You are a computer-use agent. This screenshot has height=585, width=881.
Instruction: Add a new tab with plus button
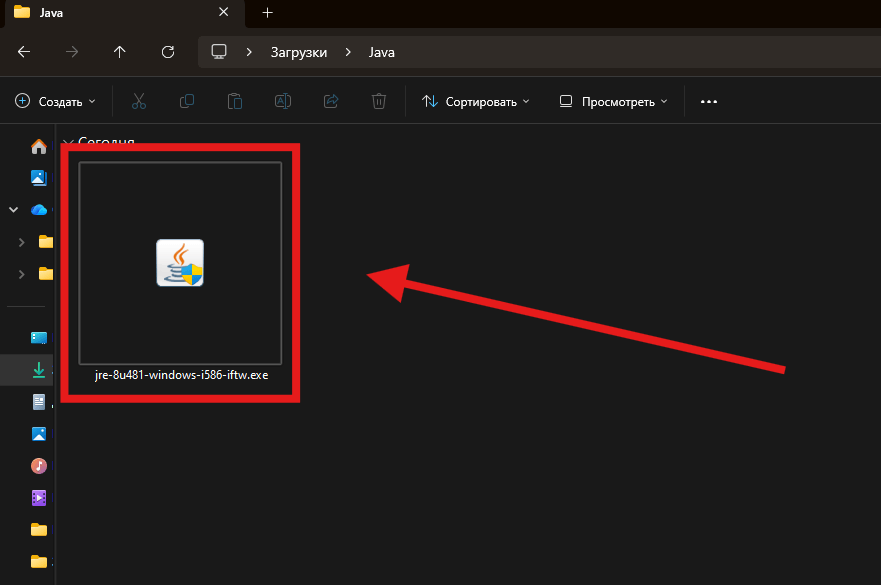[267, 12]
